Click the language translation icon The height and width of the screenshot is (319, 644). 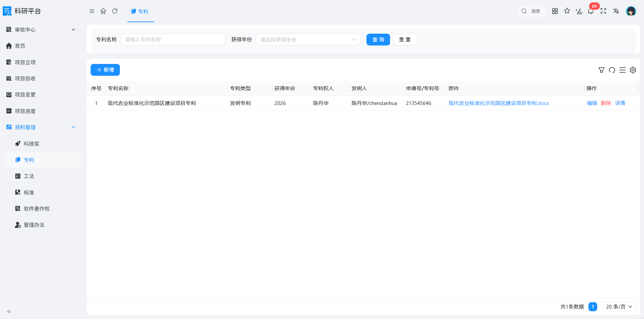616,11
